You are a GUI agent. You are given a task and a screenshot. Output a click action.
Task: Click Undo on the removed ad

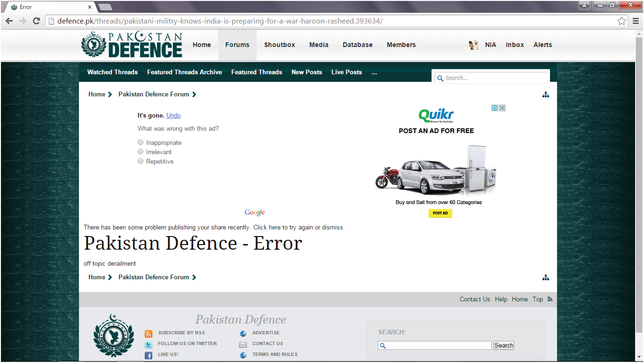pos(173,115)
